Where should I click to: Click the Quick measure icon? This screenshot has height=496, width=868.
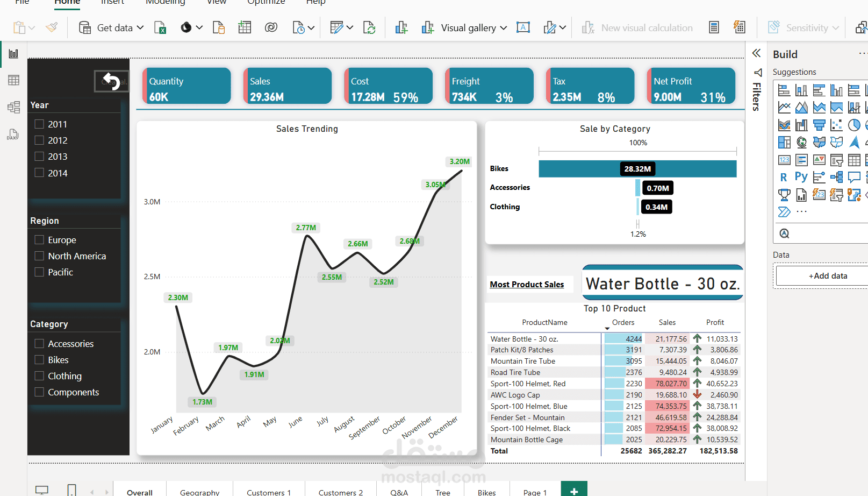(x=740, y=27)
